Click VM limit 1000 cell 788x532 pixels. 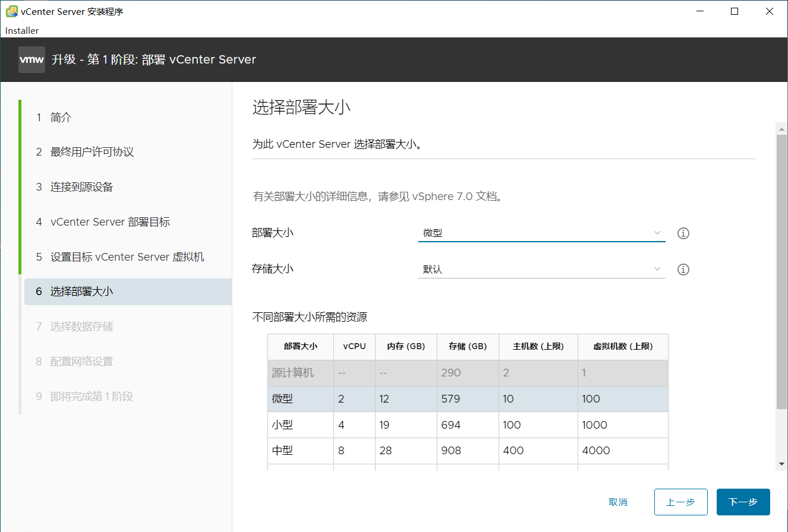623,425
